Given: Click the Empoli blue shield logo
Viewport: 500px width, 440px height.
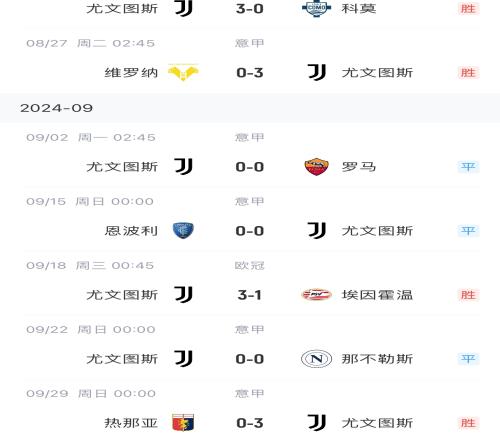Looking at the screenshot, I should pos(183,231).
